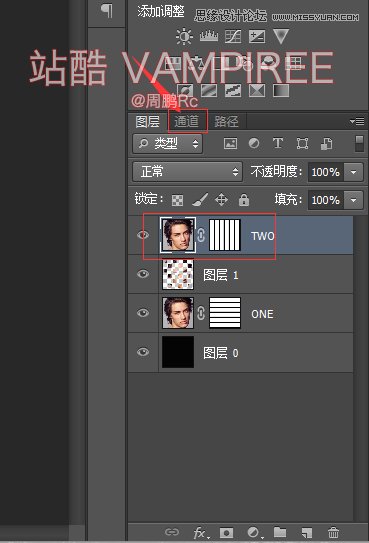
Task: Lock image pixels with brush icon
Action: (x=200, y=199)
